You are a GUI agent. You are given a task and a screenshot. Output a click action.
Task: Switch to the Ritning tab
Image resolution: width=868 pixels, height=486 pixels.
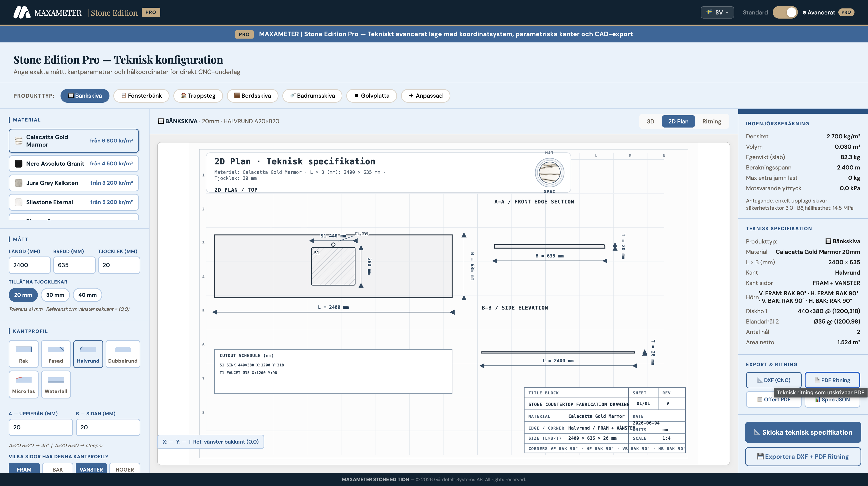(x=712, y=121)
